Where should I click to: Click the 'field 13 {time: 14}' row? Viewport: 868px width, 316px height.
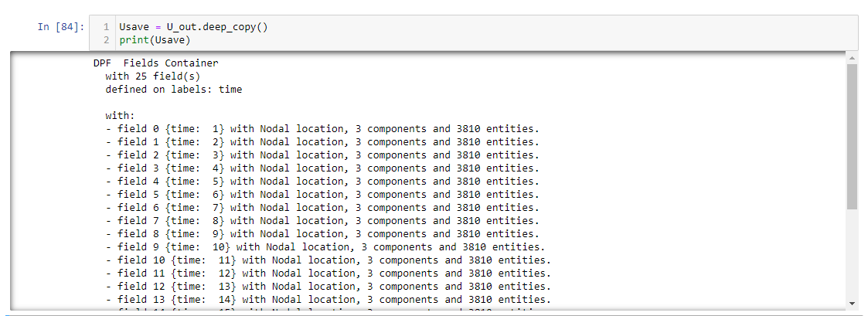[x=328, y=300]
